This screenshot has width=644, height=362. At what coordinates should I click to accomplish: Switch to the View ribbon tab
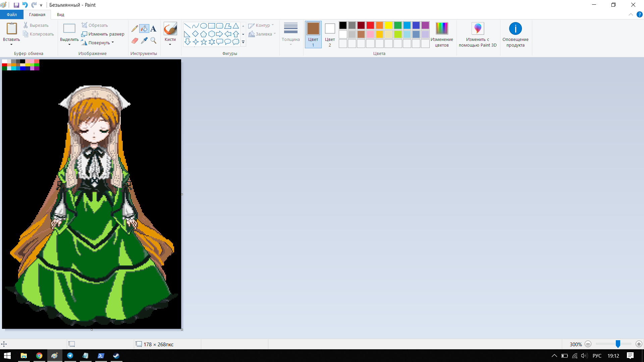pyautogui.click(x=60, y=14)
